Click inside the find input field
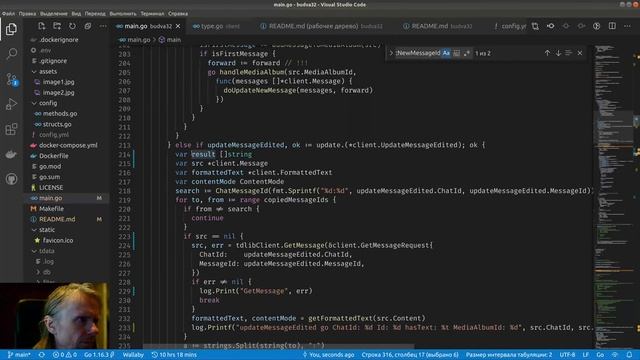This screenshot has width=640, height=360. pyautogui.click(x=418, y=53)
